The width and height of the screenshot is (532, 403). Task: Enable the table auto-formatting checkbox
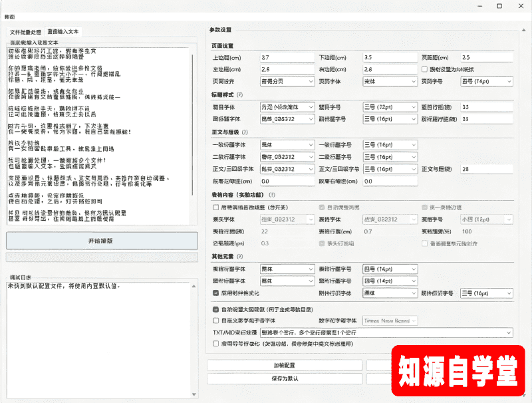point(215,207)
